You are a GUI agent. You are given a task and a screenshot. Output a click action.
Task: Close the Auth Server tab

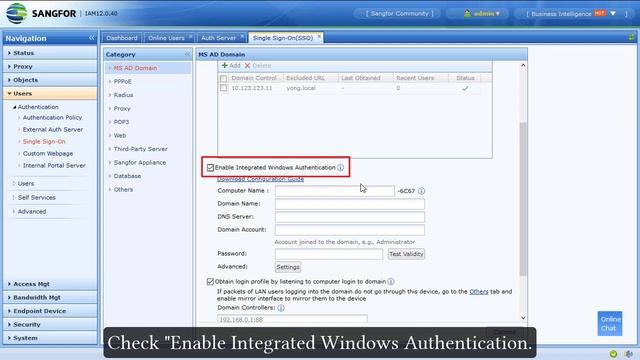coord(242,37)
